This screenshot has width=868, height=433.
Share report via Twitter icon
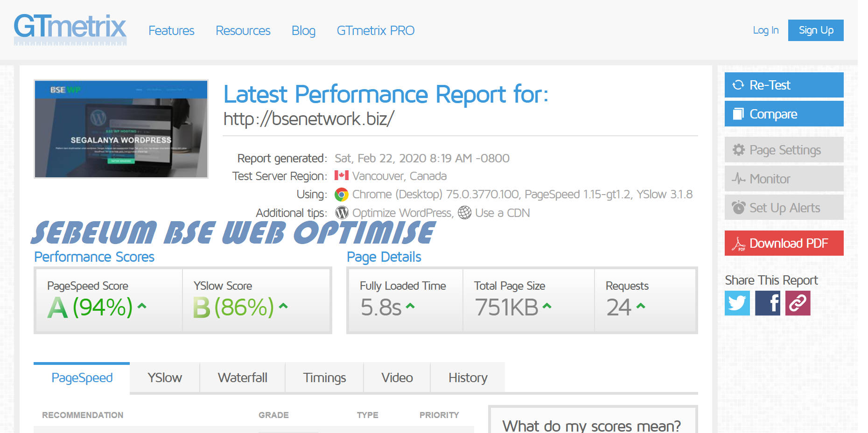pyautogui.click(x=737, y=303)
